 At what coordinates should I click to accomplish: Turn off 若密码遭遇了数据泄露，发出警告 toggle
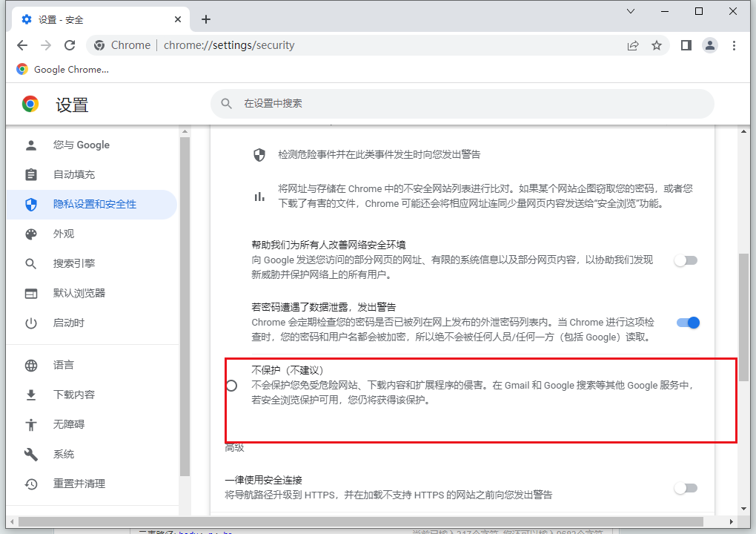coord(688,323)
